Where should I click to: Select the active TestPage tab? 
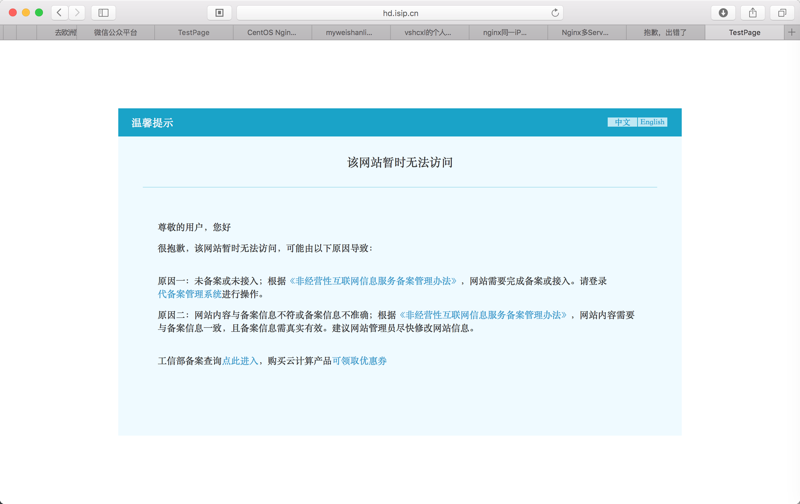click(x=744, y=32)
